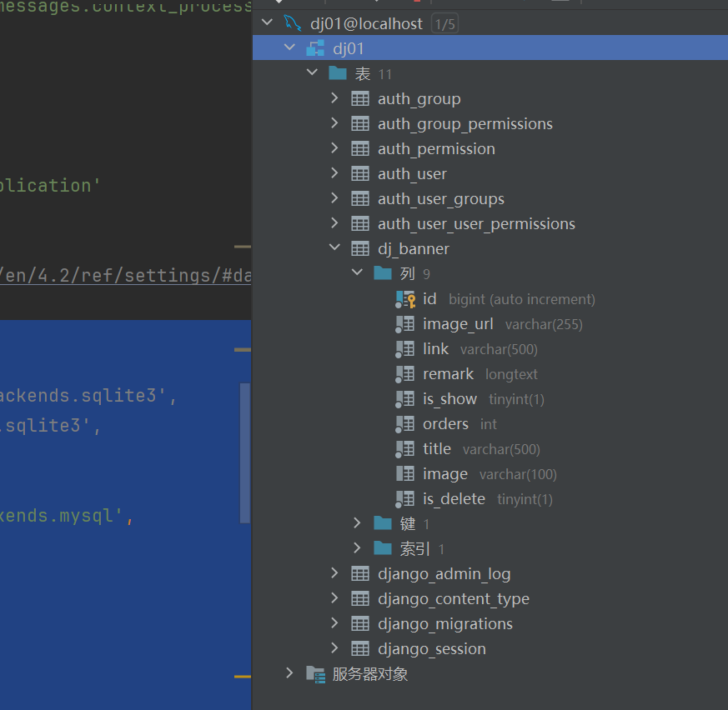The width and height of the screenshot is (728, 710).
Task: Click the primary key icon of id column
Action: tap(405, 298)
